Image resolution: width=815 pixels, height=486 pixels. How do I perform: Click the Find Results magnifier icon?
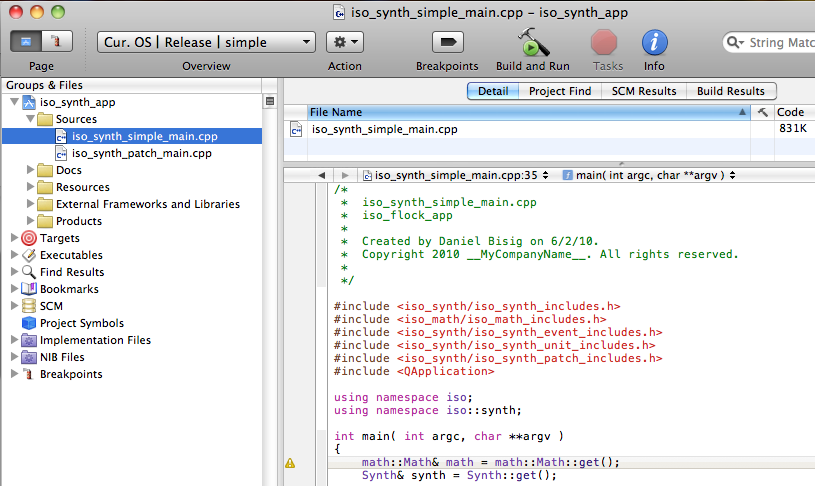click(x=29, y=272)
